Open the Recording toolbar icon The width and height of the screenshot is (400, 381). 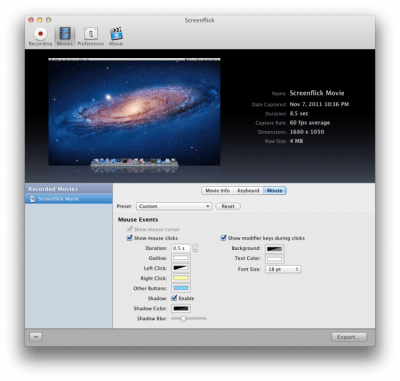(40, 34)
